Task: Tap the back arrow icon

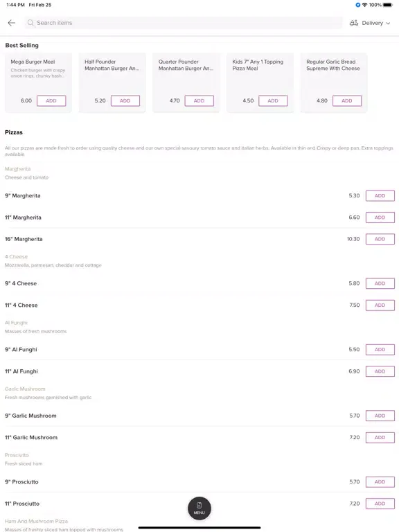Action: tap(12, 23)
